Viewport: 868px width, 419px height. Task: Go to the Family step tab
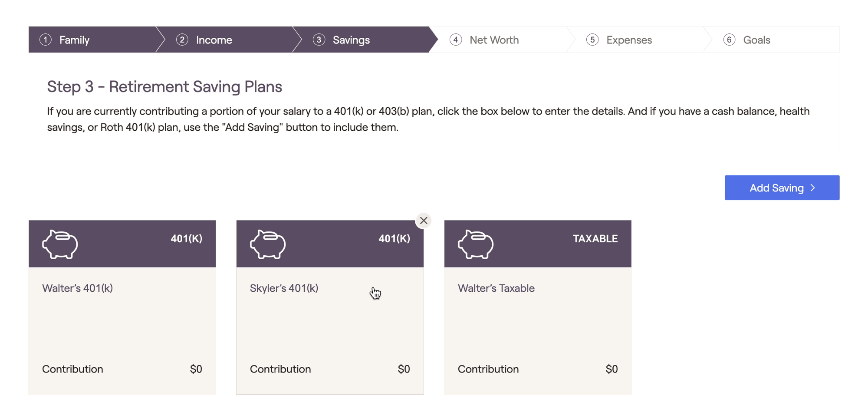(x=74, y=40)
